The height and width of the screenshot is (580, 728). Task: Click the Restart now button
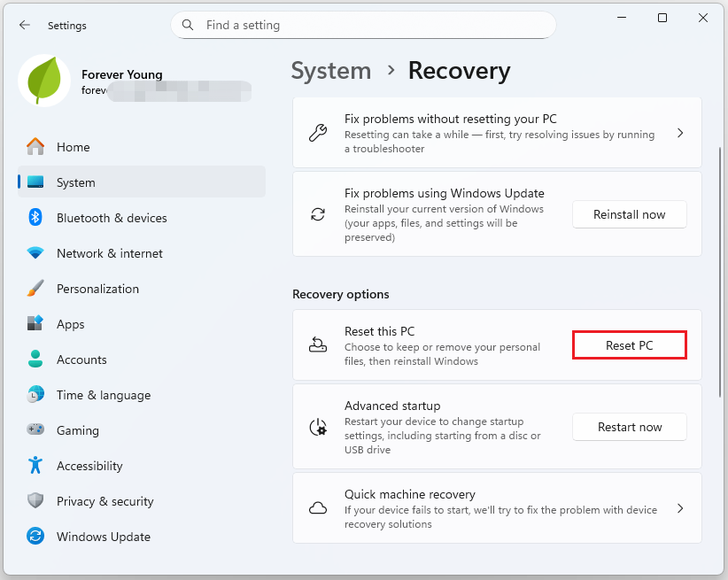pos(629,427)
